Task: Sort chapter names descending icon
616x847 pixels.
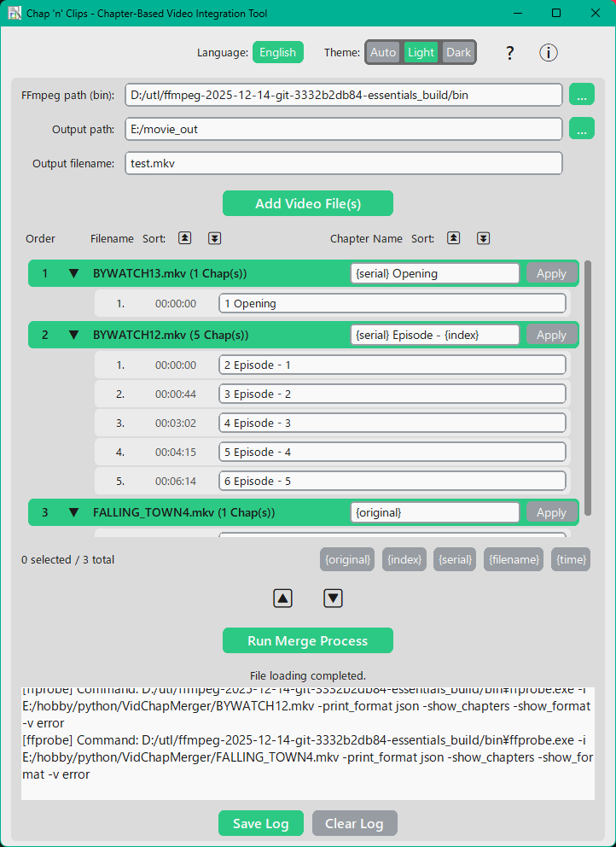Action: pyautogui.click(x=483, y=238)
